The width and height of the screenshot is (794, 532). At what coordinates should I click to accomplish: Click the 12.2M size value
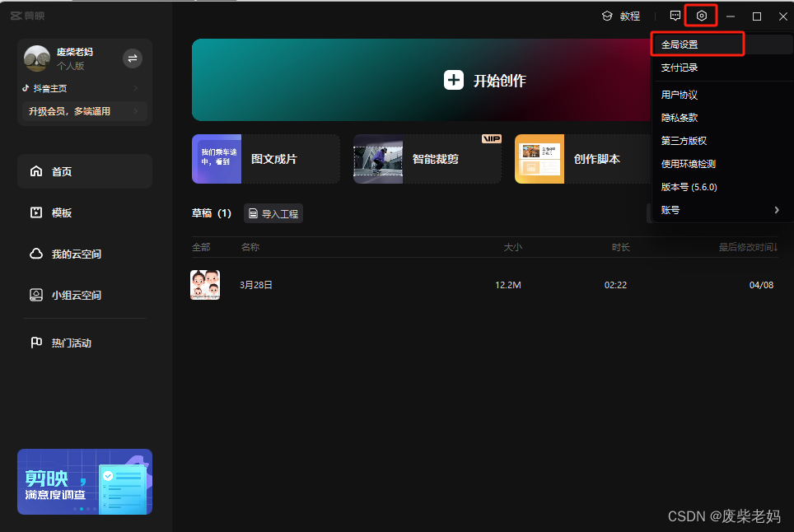click(x=508, y=285)
